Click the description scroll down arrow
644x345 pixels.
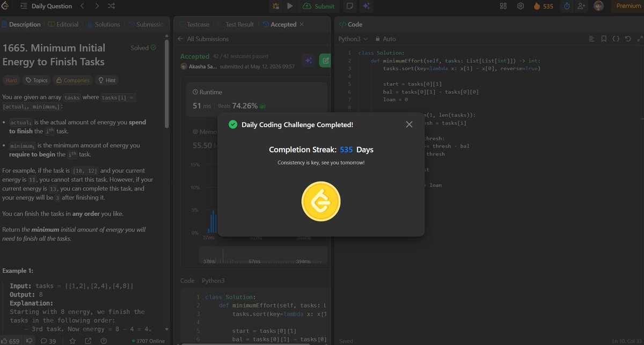pyautogui.click(x=167, y=329)
